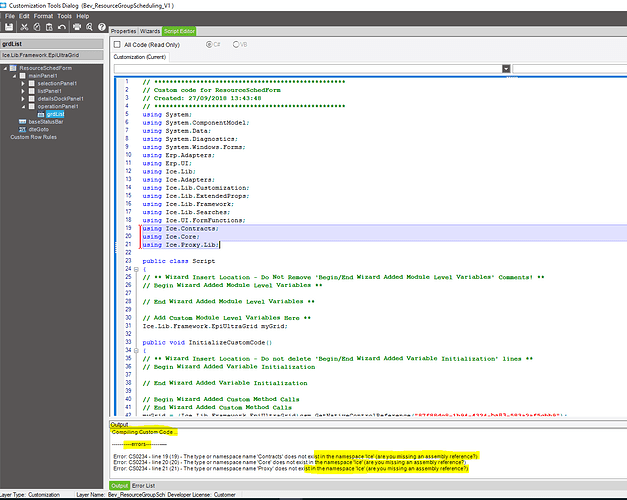
Task: Undo the last edit from the toolbar
Action: [62, 27]
